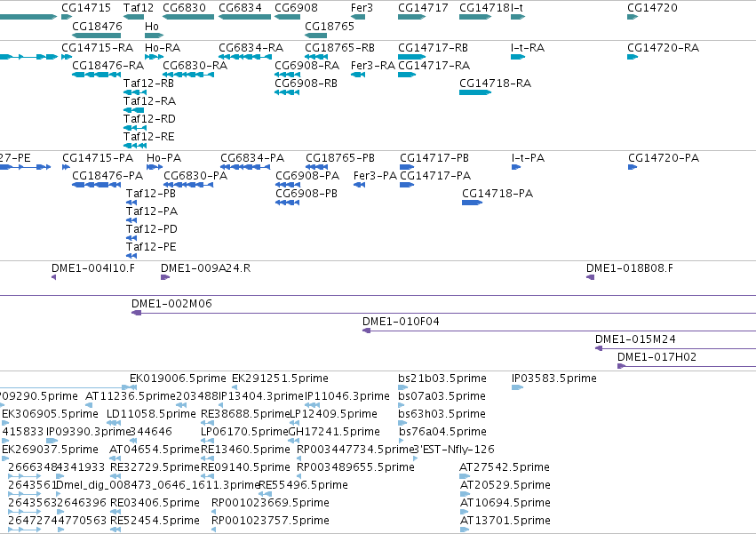Select EST EK019006.5prime
756x534 pixels.
(178, 379)
